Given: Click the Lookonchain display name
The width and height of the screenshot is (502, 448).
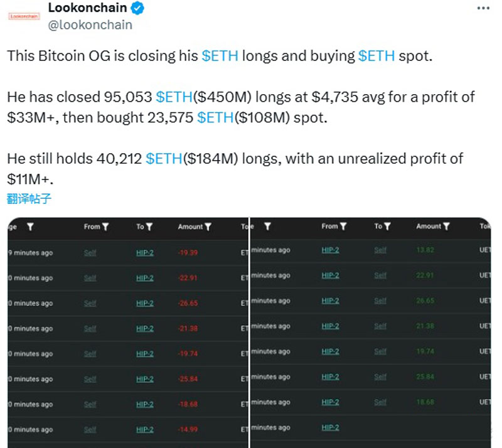Looking at the screenshot, I should click(88, 8).
